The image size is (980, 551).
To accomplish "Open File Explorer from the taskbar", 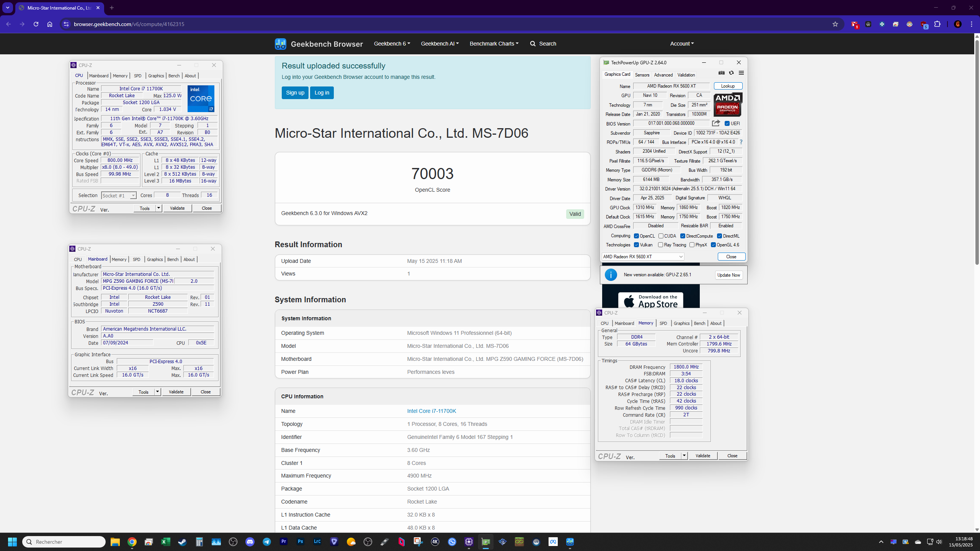I will tap(115, 542).
